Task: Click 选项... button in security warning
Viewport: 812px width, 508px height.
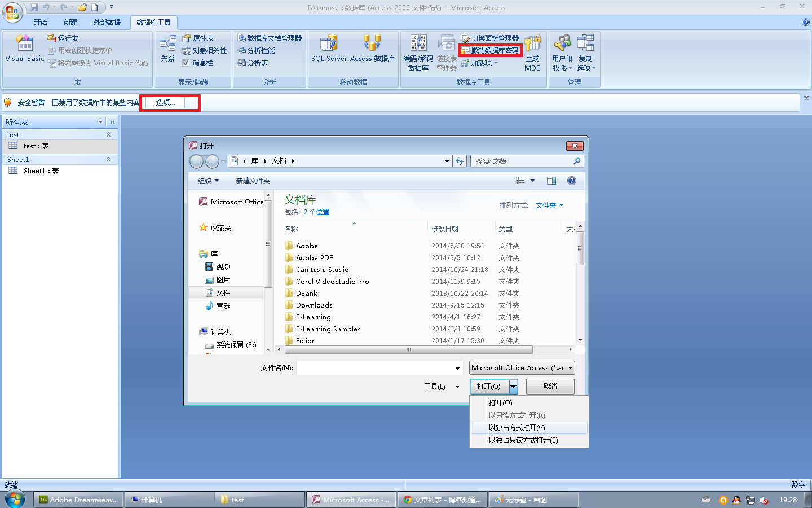Action: [x=165, y=103]
